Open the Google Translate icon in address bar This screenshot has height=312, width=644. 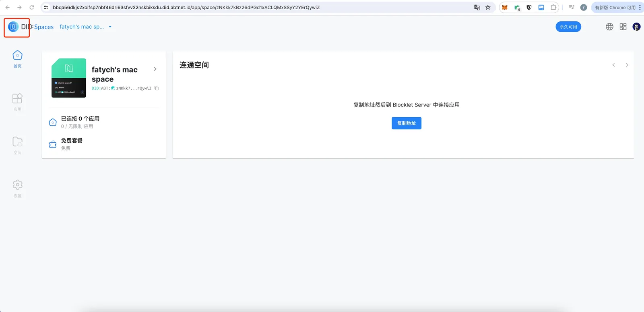(x=477, y=7)
